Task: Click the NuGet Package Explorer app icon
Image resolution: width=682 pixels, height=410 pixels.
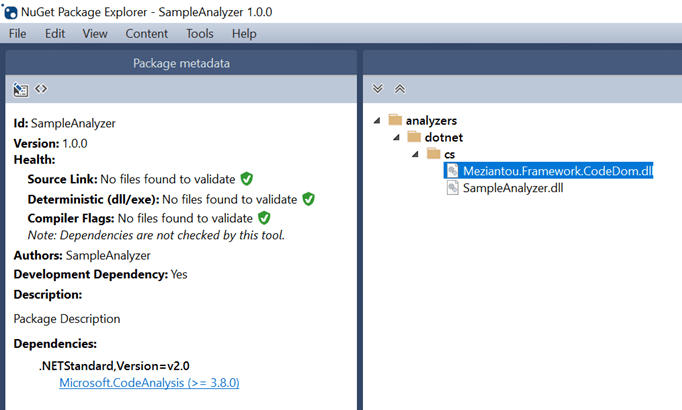Action: pos(11,12)
